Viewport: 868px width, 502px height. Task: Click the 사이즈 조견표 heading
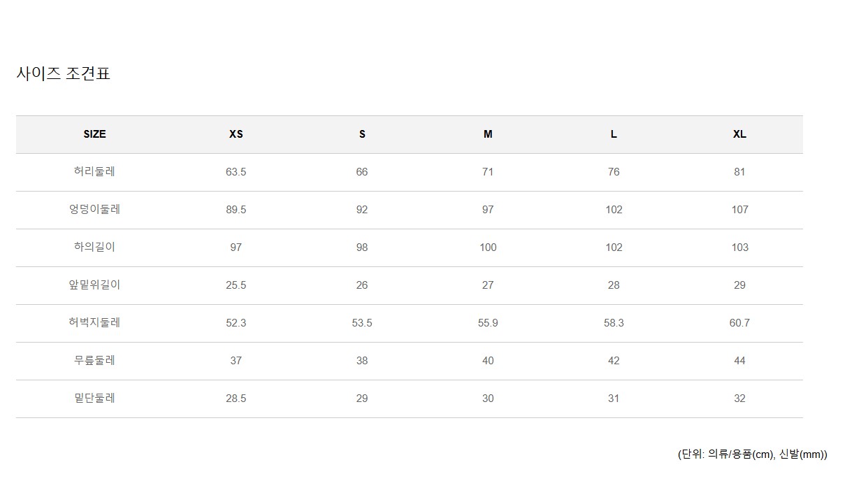63,73
